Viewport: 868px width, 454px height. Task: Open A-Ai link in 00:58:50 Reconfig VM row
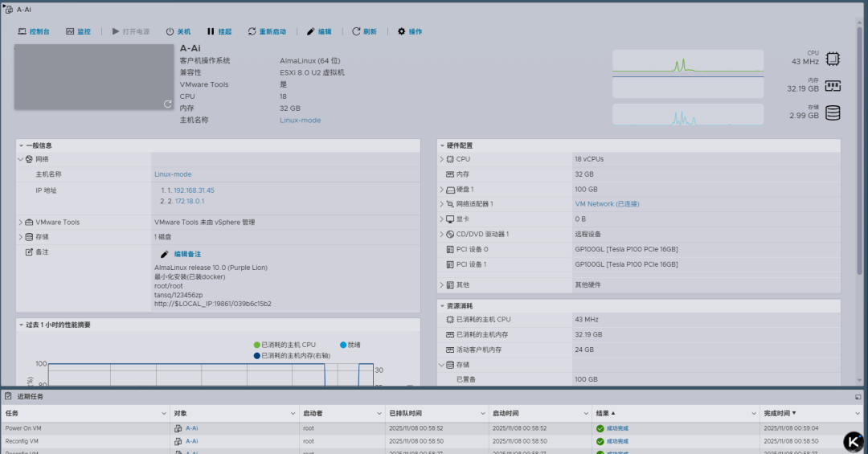[191, 442]
